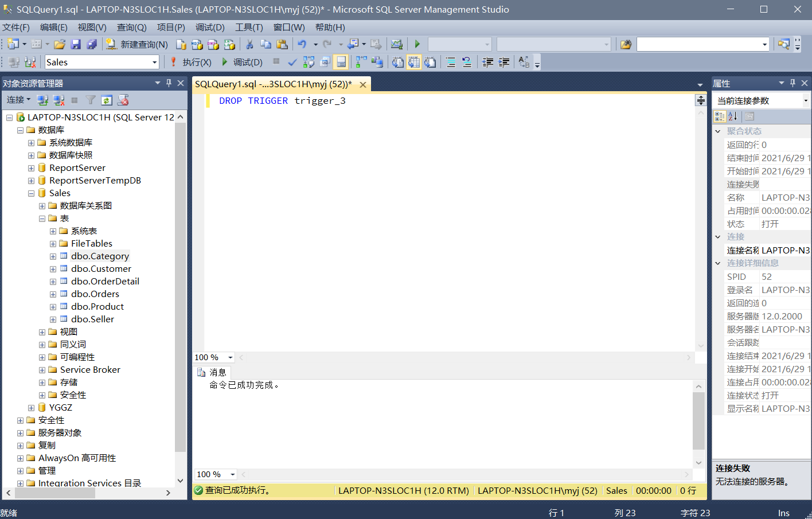
Task: Select the dbo.Seller table
Action: click(92, 319)
